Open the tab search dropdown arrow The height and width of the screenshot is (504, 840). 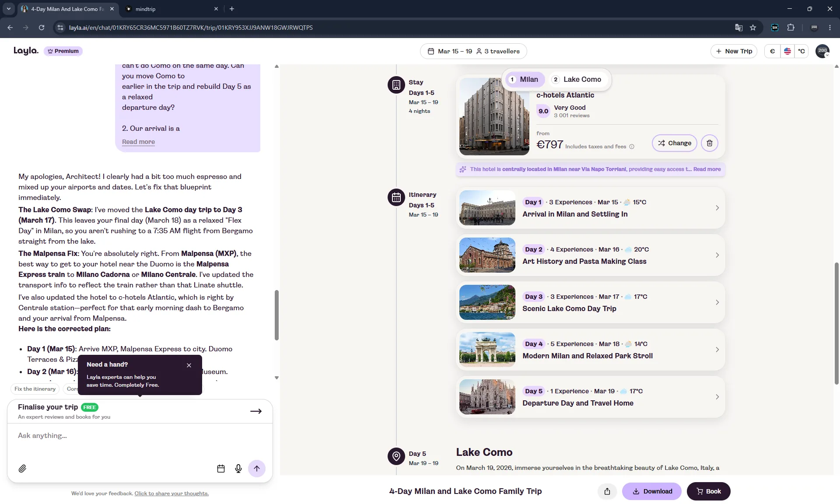click(x=9, y=9)
